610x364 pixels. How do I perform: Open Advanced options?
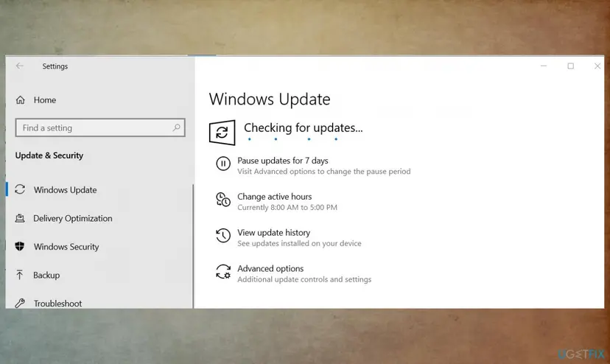click(x=270, y=269)
